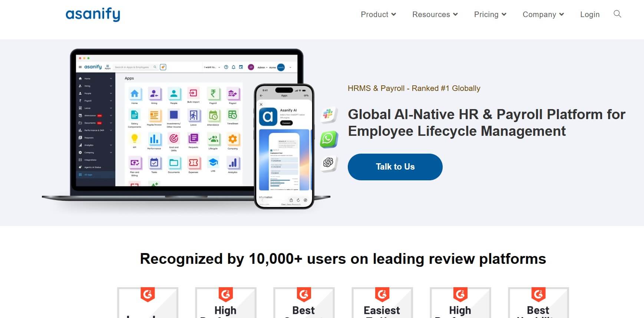Open the Payslip/Invoice app tile
The width and height of the screenshot is (644, 318).
point(154,118)
